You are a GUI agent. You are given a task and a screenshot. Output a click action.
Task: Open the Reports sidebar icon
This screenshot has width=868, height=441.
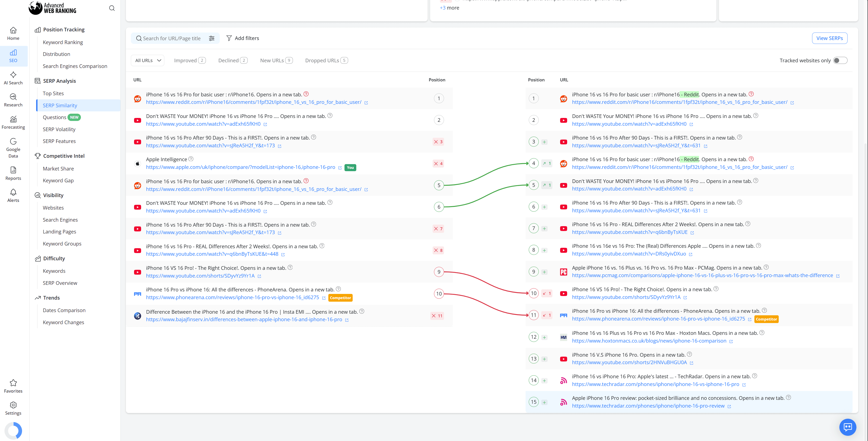pos(13,173)
